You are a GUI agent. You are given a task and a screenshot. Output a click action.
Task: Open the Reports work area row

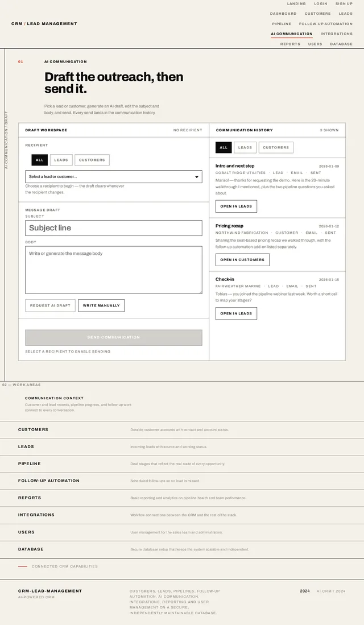click(182, 498)
